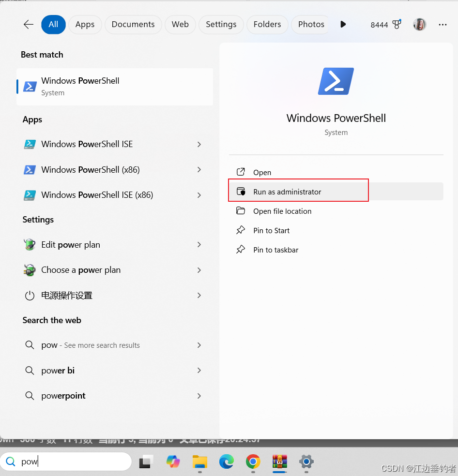Open the three-dot options menu
The height and width of the screenshot is (476, 458).
click(443, 25)
